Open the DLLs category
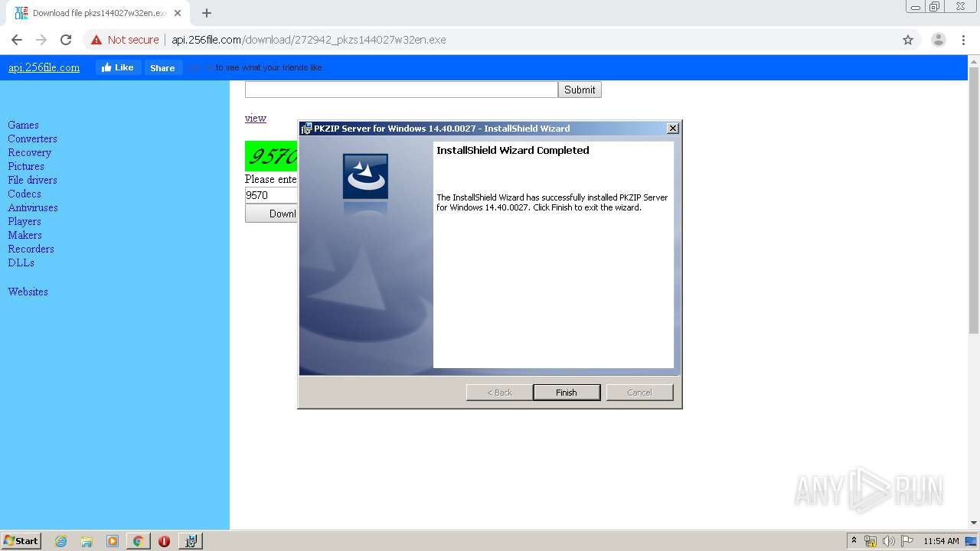The height and width of the screenshot is (551, 980). coord(21,262)
